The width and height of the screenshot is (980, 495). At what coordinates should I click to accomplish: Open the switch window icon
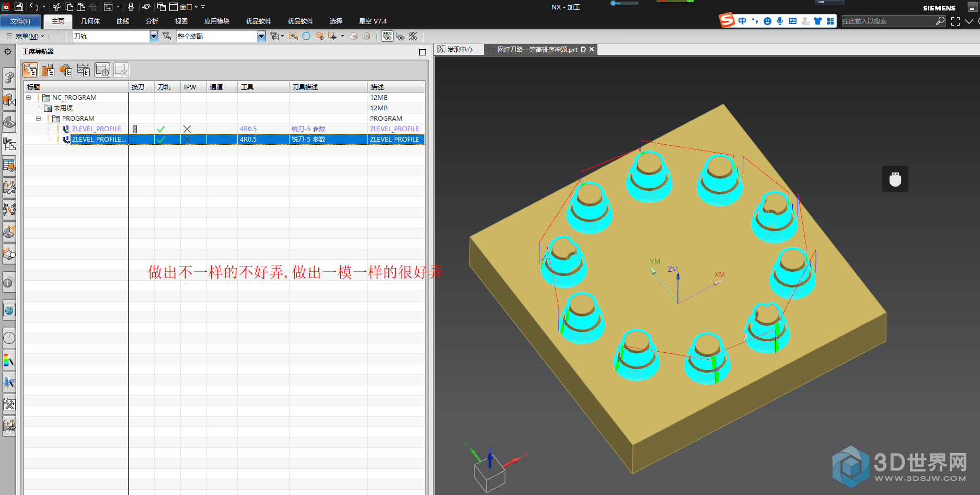[x=162, y=7]
